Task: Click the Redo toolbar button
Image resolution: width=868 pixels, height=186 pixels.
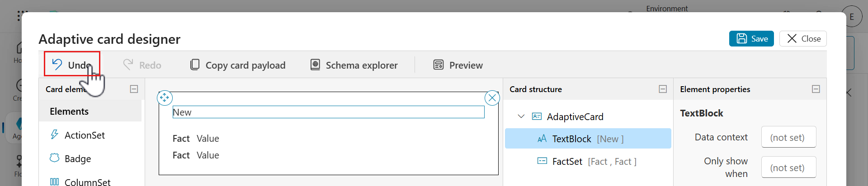Action: [x=142, y=65]
